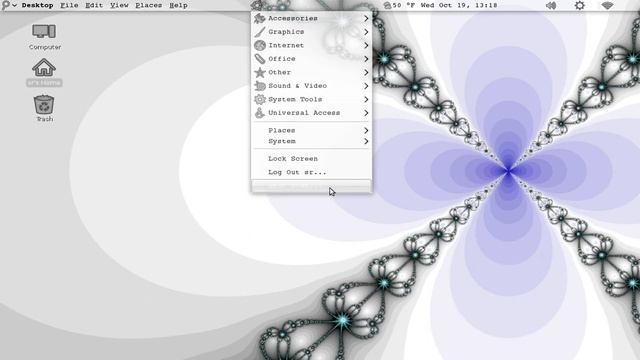Click the search magnifier icon in panel
The width and height of the screenshot is (640, 360).
6,5
